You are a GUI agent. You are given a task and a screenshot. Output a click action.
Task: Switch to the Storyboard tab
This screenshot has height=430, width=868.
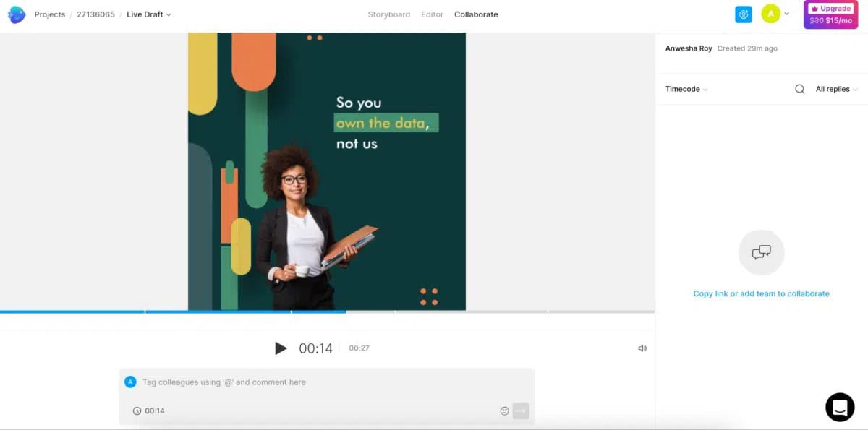[x=388, y=14]
